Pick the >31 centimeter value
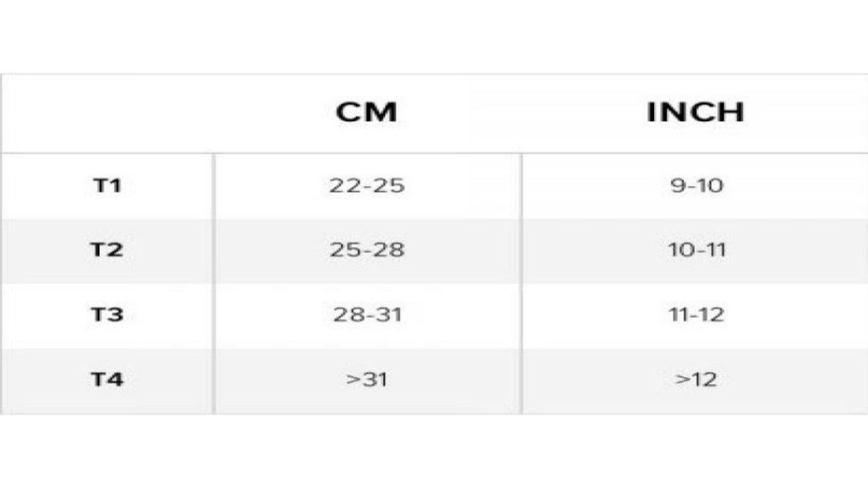This screenshot has height=488, width=868. pyautogui.click(x=367, y=379)
